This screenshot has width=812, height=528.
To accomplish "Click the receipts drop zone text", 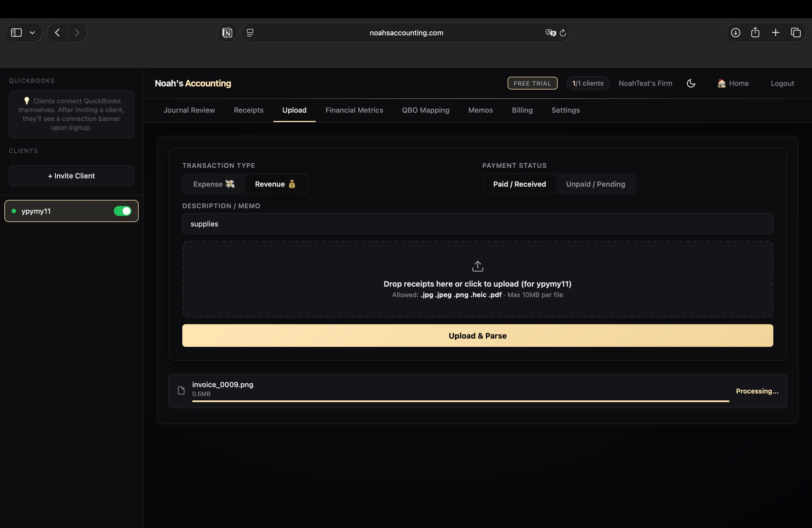I will point(477,284).
